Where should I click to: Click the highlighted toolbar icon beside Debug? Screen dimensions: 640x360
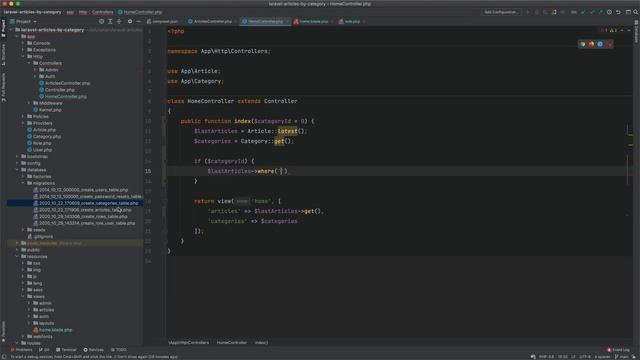[554, 12]
